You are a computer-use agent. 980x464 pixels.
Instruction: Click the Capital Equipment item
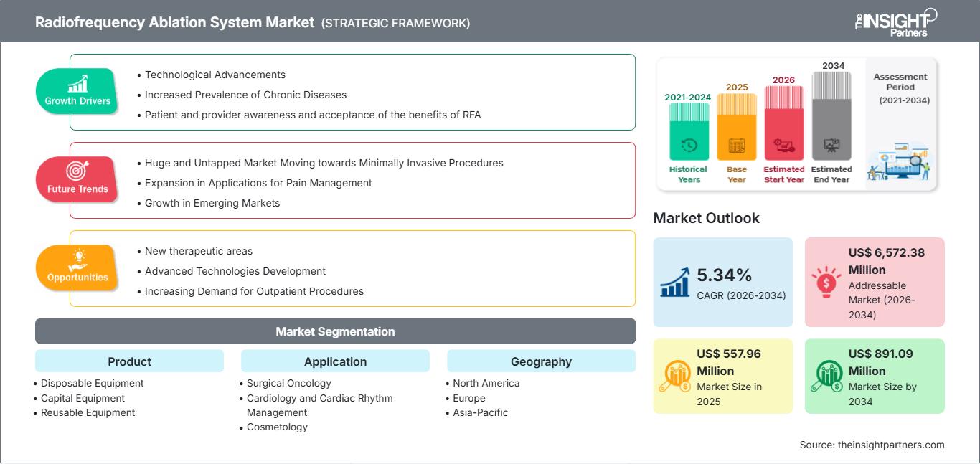coord(83,398)
